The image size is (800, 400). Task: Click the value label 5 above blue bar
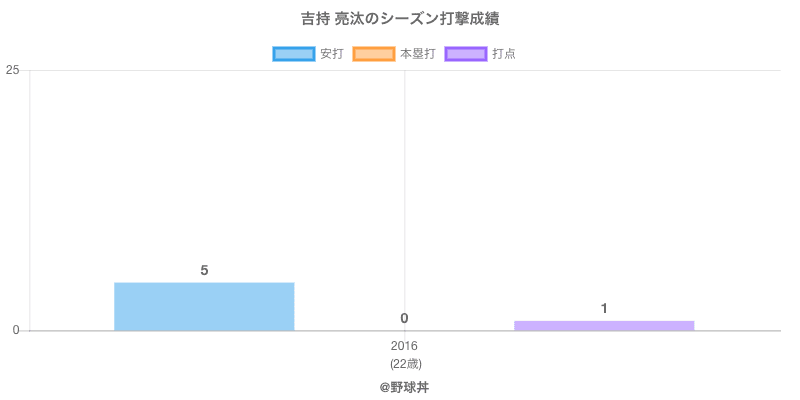[204, 271]
